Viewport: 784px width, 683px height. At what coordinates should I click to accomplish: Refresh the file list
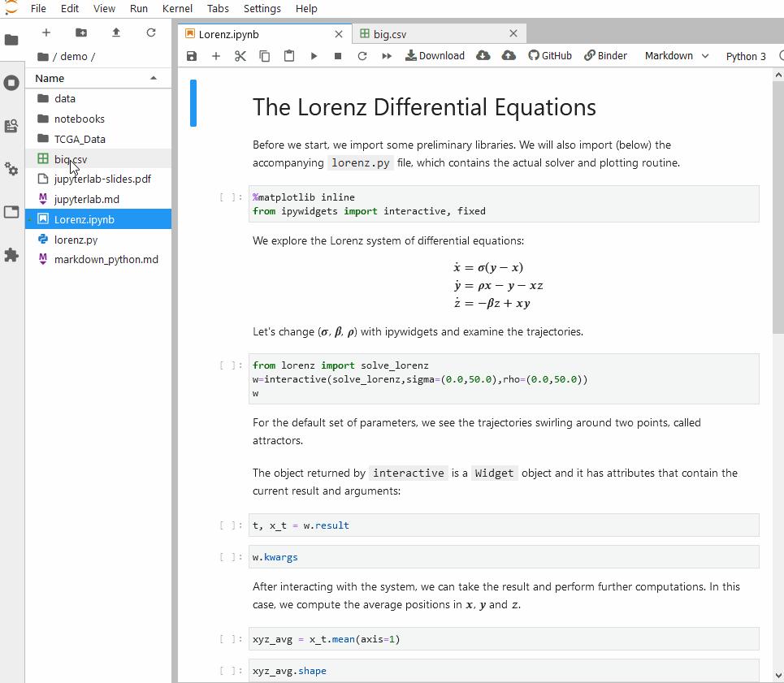click(151, 32)
